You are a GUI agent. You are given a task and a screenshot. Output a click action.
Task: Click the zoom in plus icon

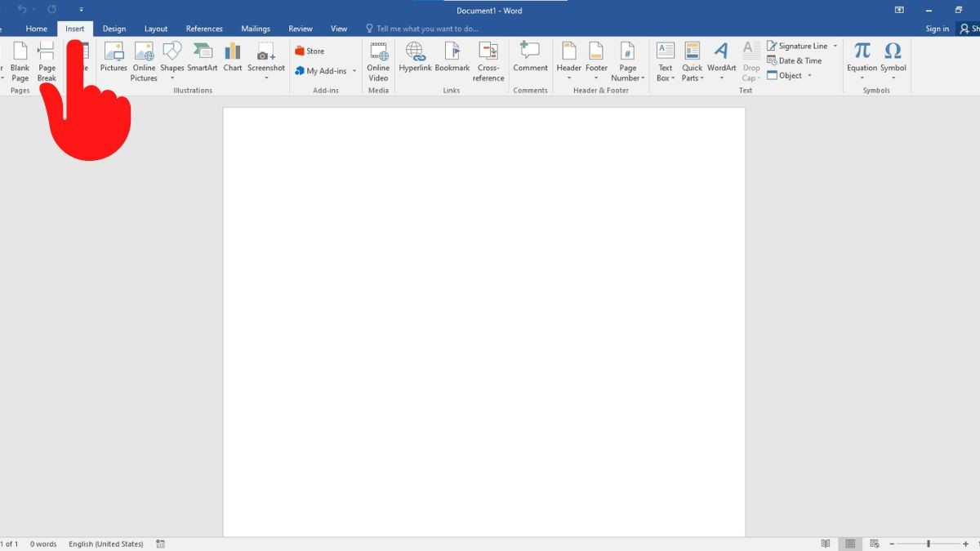click(x=965, y=544)
